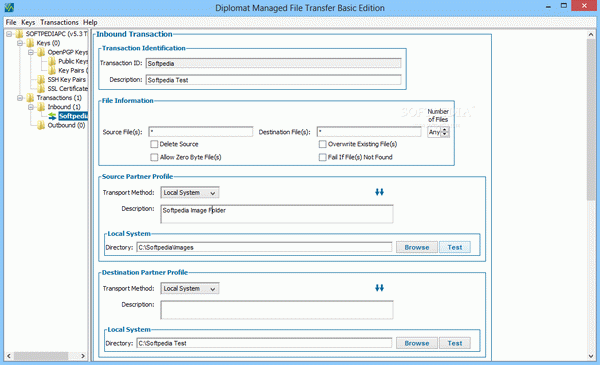The width and height of the screenshot is (600, 365).
Task: Click the main panel vertical scrollbar thumb
Action: point(591,120)
